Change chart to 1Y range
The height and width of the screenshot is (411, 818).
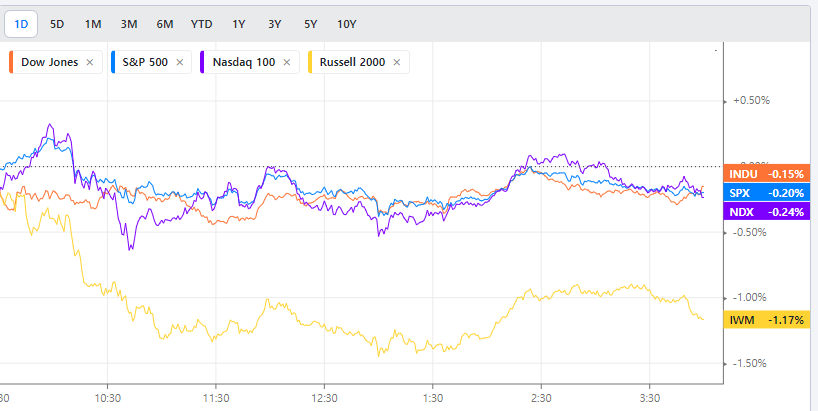click(238, 23)
